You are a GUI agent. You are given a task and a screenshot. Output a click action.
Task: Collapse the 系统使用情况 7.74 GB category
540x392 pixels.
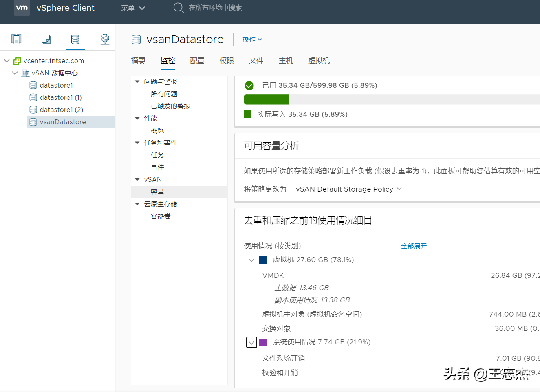[x=251, y=342]
